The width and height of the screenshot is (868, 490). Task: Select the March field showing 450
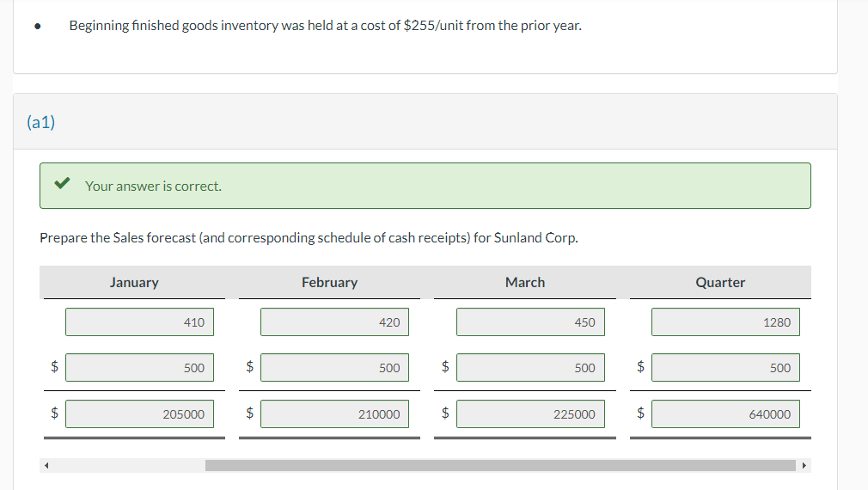[529, 322]
